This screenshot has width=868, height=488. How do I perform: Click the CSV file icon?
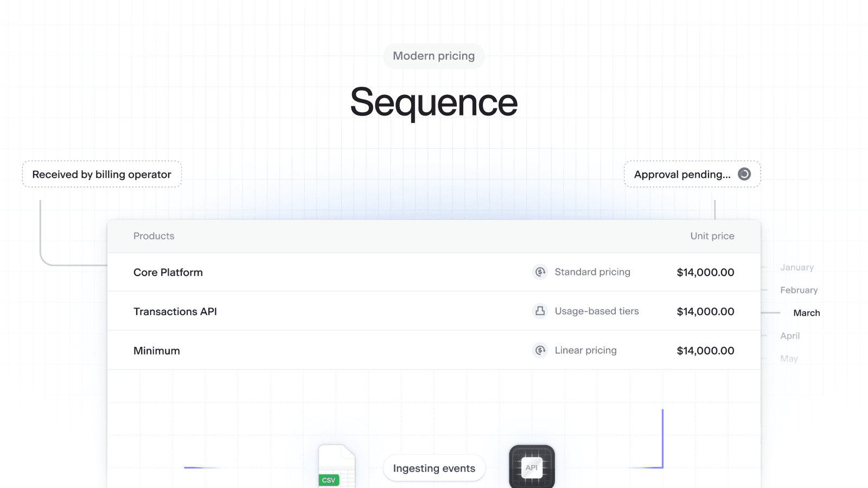[x=336, y=466]
